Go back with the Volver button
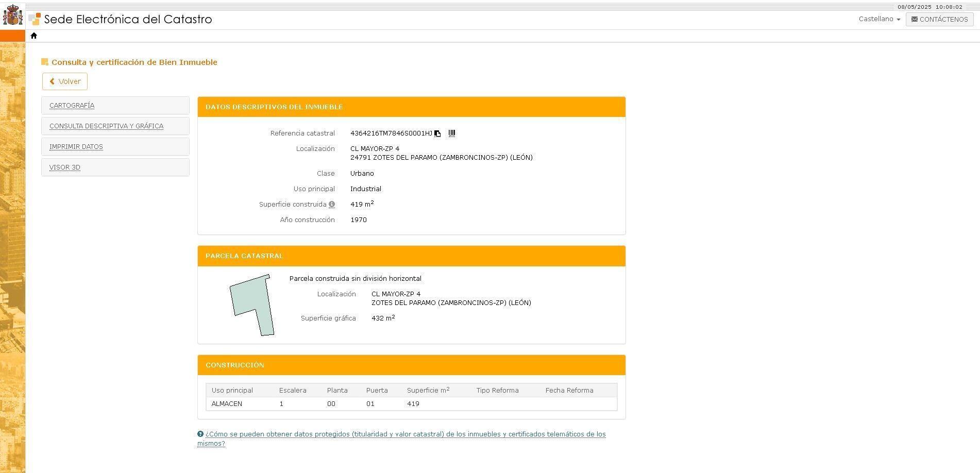Image resolution: width=980 pixels, height=473 pixels. tap(65, 81)
